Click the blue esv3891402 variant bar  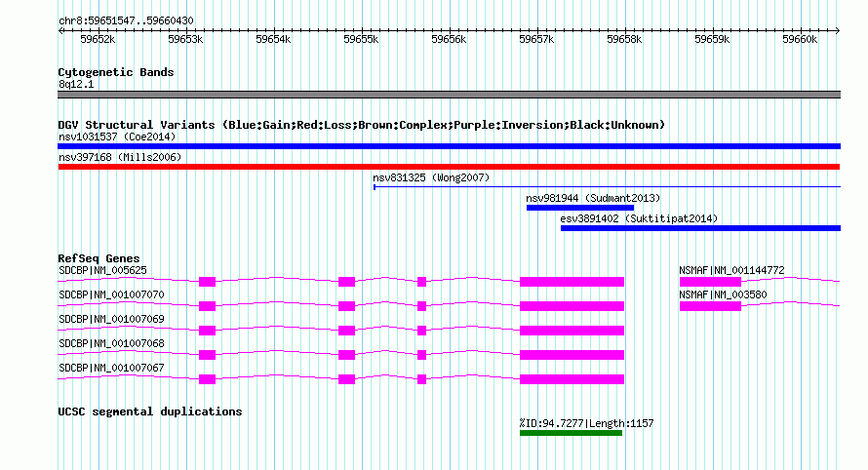click(701, 228)
